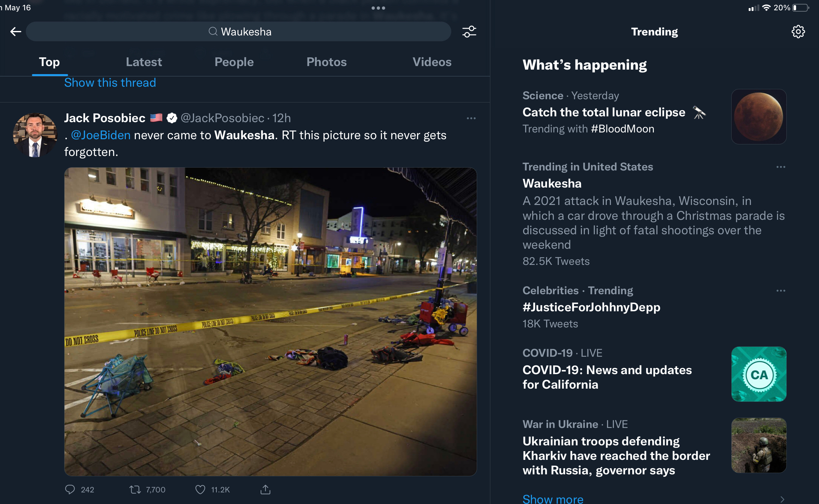The image size is (819, 504).
Task: Retweet the post with 7,700 retweets
Action: click(135, 489)
